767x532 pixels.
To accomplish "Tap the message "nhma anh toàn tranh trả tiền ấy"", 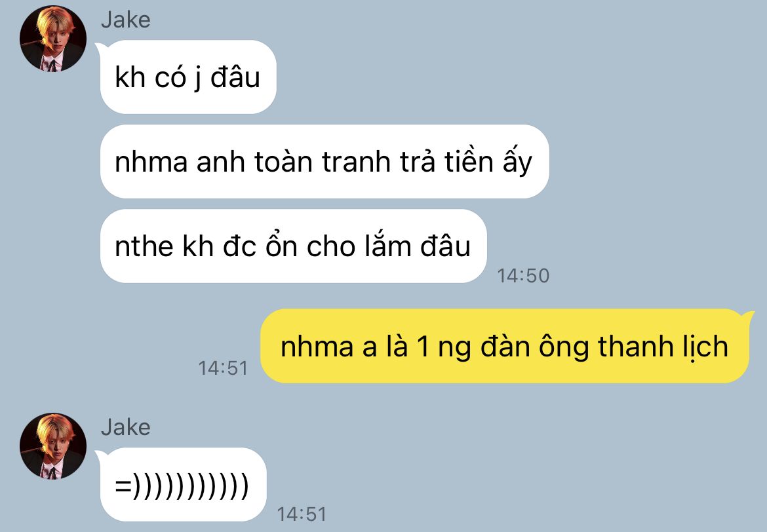I will point(324,162).
